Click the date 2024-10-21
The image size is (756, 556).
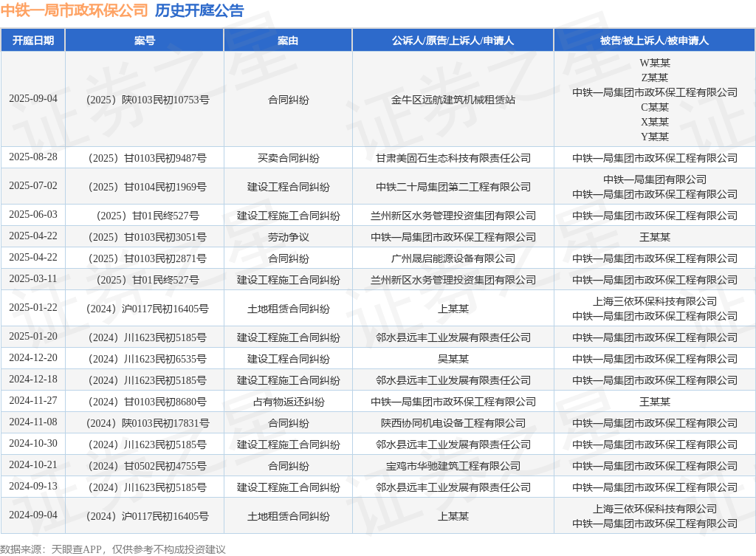33,465
